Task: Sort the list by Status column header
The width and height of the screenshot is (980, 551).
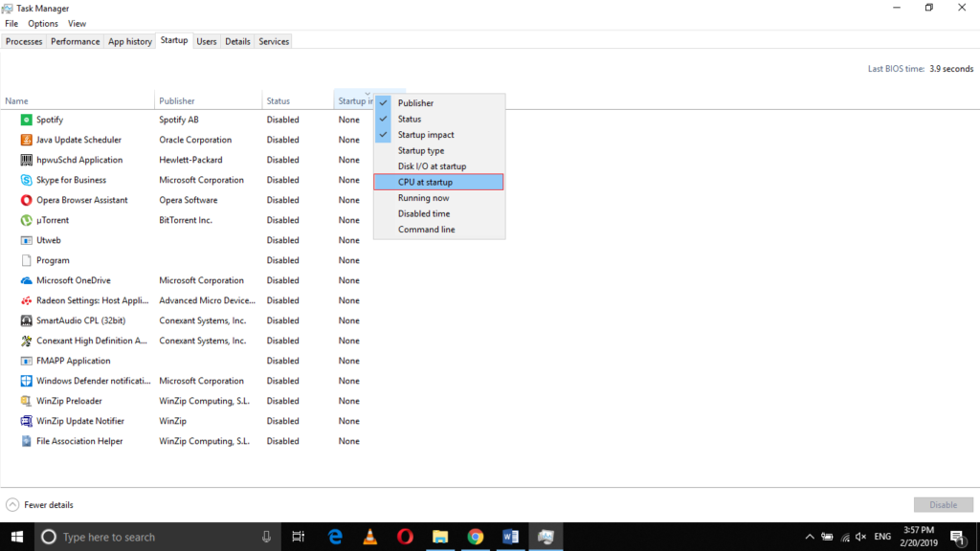Action: click(298, 100)
